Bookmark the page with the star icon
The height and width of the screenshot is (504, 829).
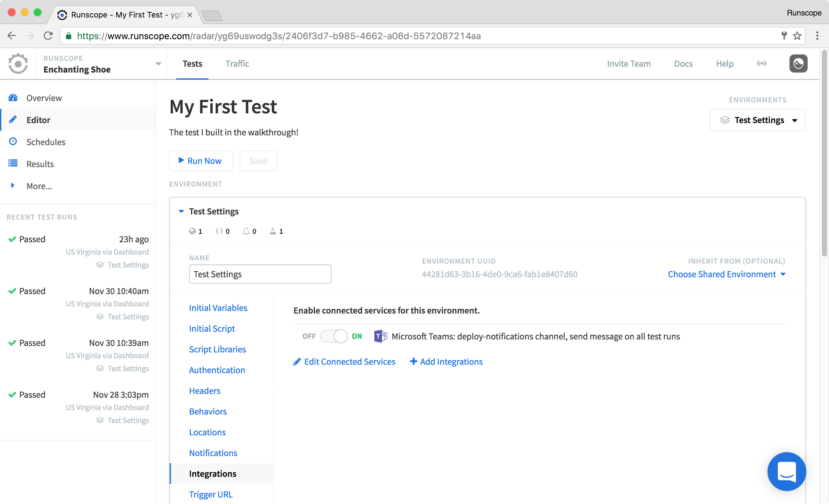coord(797,36)
